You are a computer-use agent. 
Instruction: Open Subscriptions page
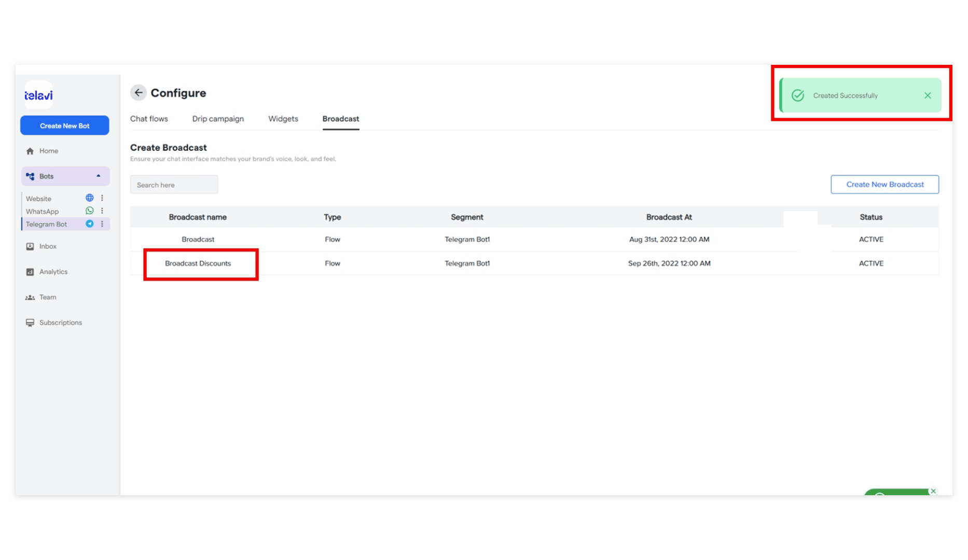61,323
